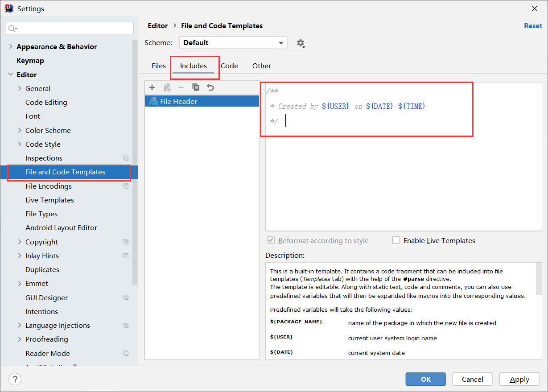Click ${USER} variable in template editor
Viewport: 548px width, 392px height.
336,106
